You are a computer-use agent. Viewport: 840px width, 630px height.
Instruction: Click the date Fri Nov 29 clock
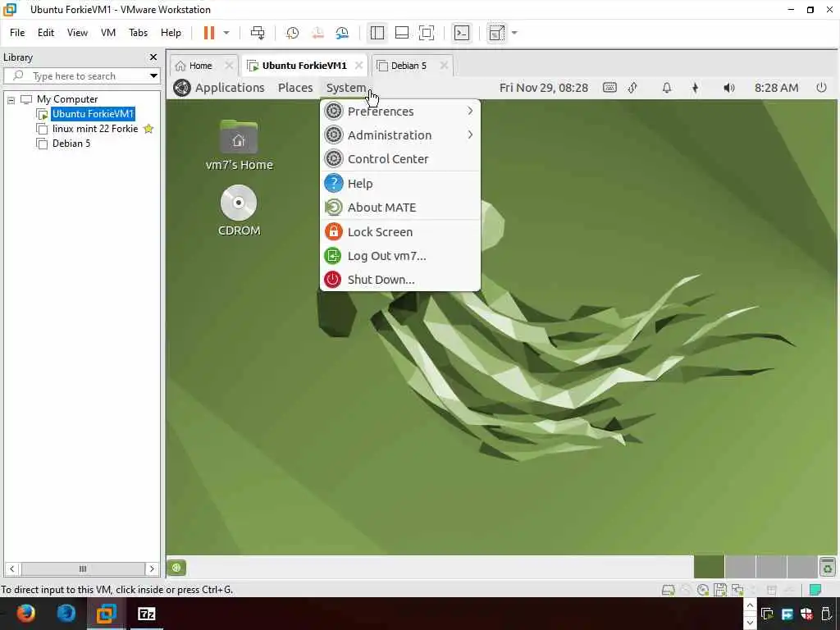pyautogui.click(x=543, y=88)
